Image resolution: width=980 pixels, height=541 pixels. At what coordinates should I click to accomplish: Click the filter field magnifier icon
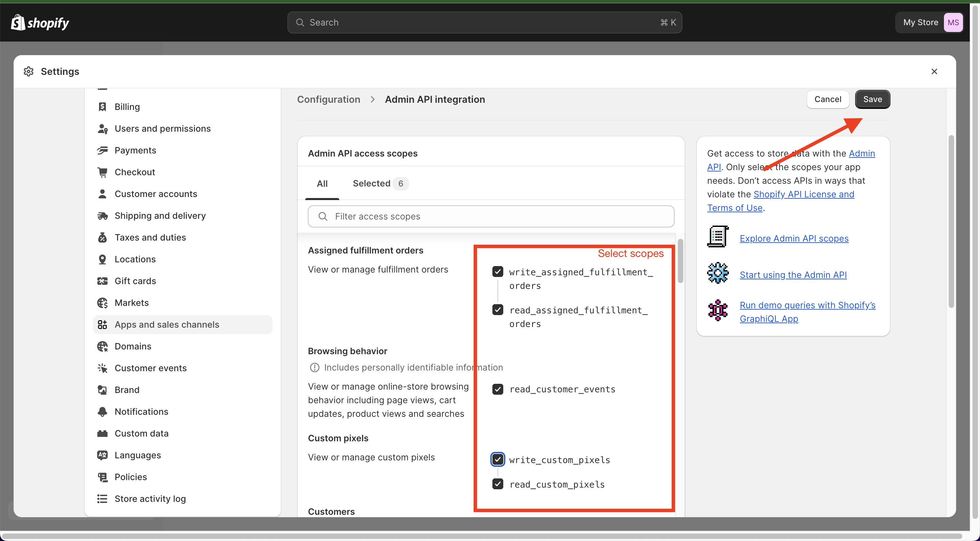tap(323, 216)
